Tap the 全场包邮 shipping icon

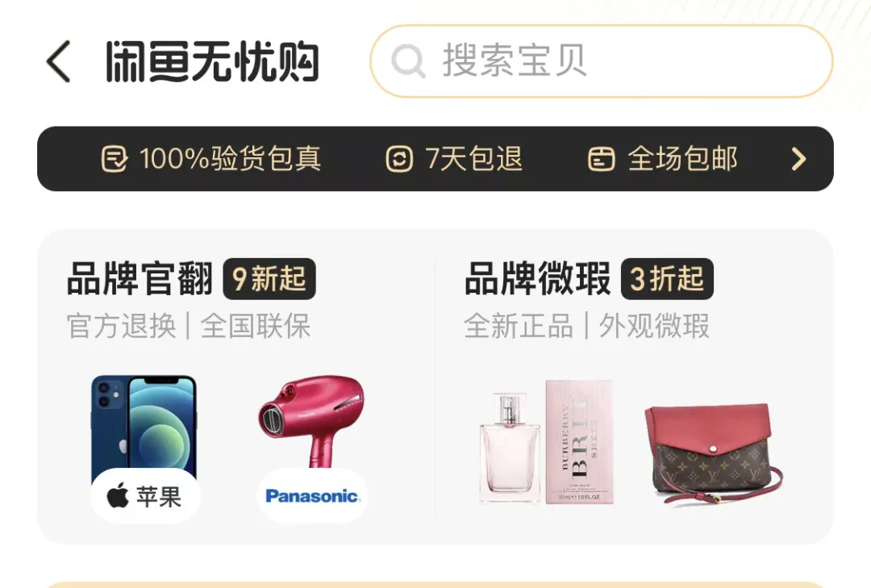pyautogui.click(x=602, y=159)
